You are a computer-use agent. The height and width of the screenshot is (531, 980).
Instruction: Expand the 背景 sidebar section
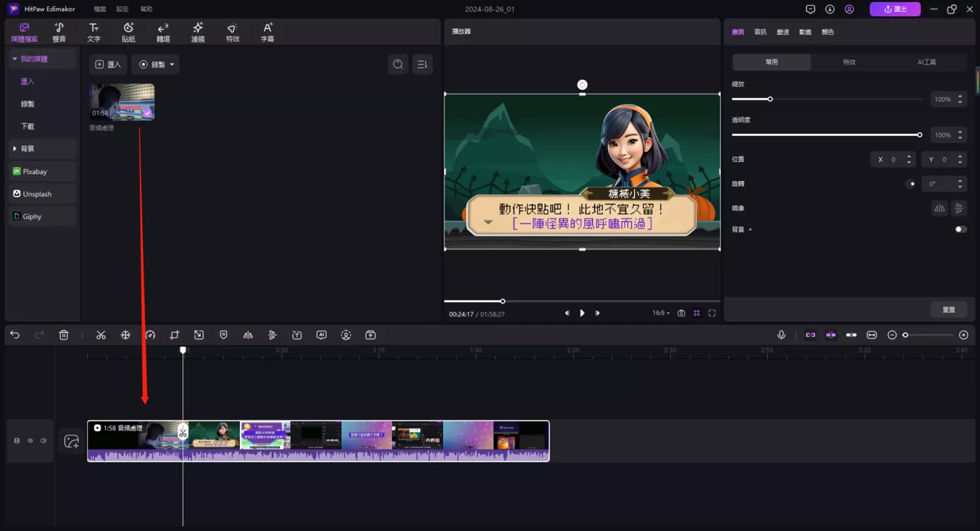[14, 149]
